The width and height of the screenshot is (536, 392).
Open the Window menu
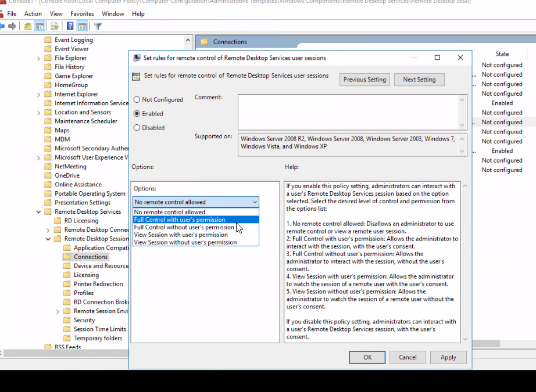pyautogui.click(x=113, y=14)
